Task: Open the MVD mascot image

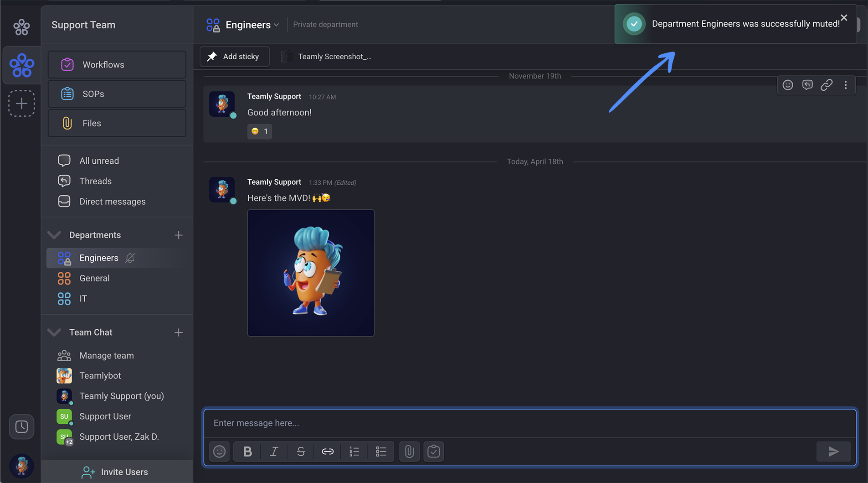Action: click(x=311, y=273)
